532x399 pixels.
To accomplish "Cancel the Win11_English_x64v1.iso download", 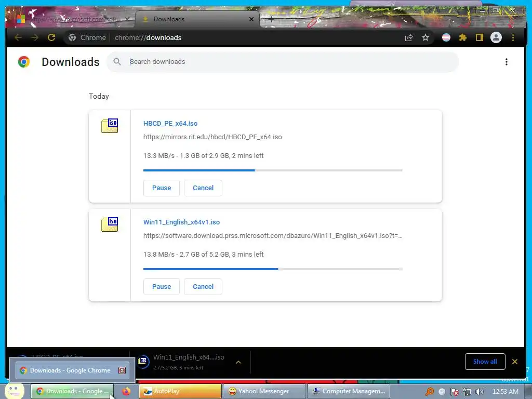I will click(203, 287).
